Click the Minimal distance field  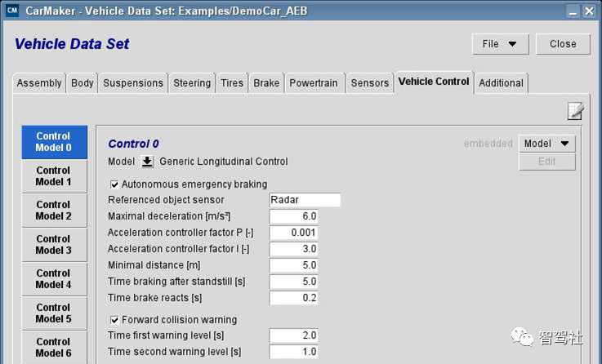coord(294,265)
